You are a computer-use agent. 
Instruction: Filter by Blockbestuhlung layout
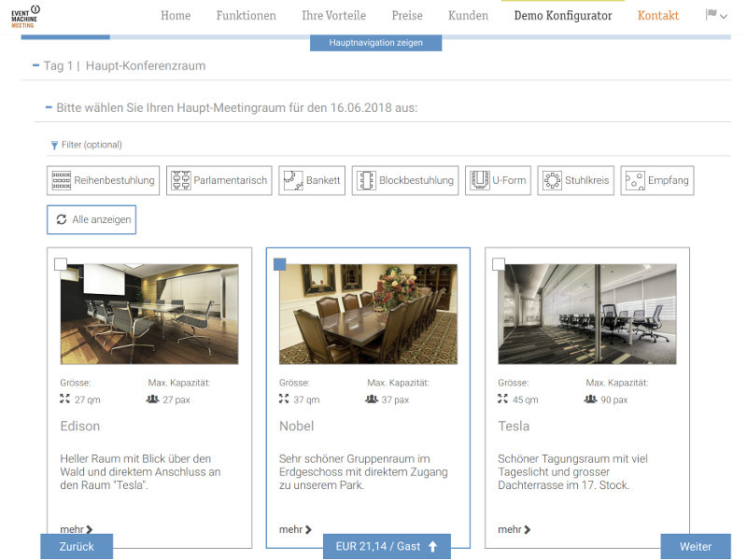tap(405, 180)
